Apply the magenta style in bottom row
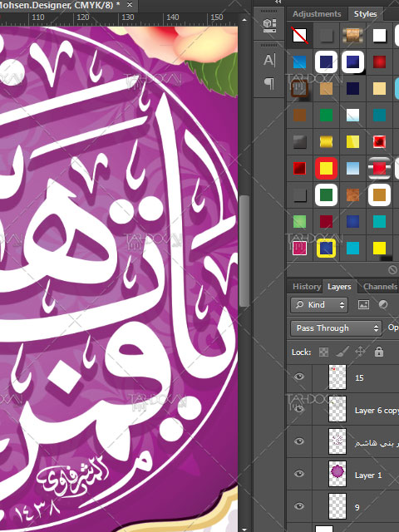This screenshot has height=532, width=399. click(x=299, y=248)
